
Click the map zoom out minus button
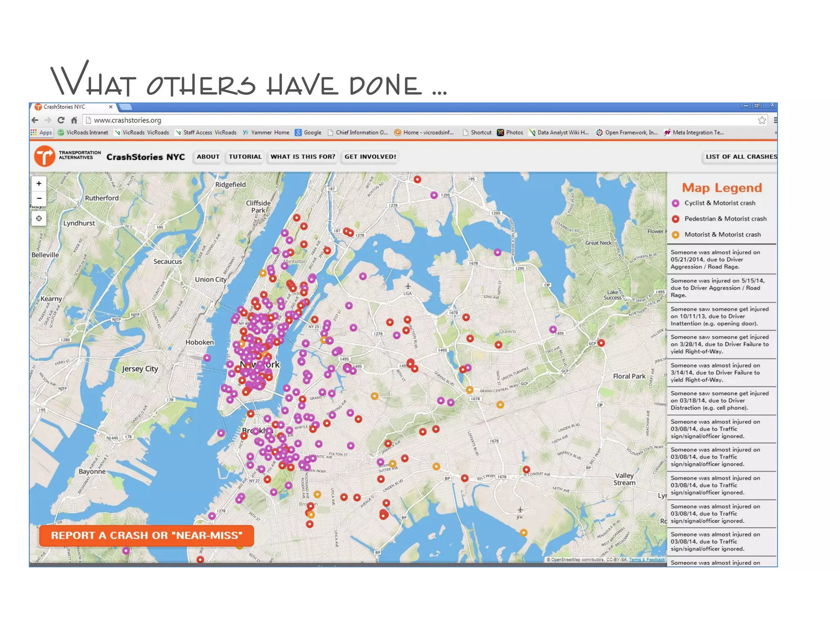pyautogui.click(x=39, y=199)
